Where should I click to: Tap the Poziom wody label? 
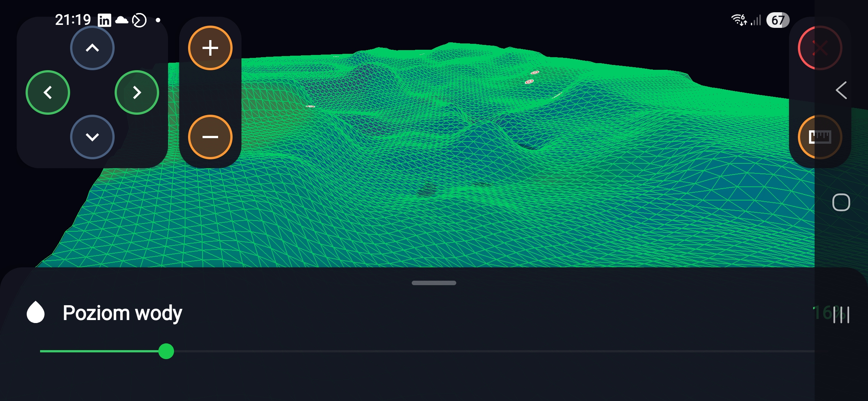click(122, 313)
